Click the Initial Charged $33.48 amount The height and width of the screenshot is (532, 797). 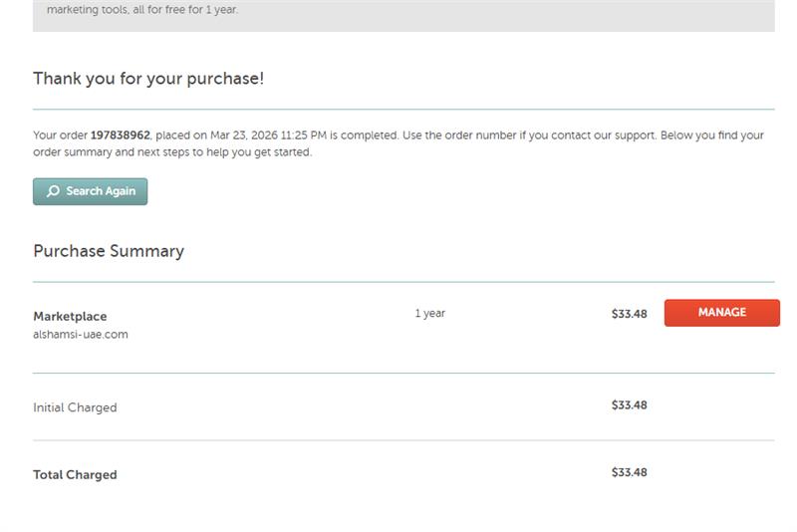[x=629, y=405]
